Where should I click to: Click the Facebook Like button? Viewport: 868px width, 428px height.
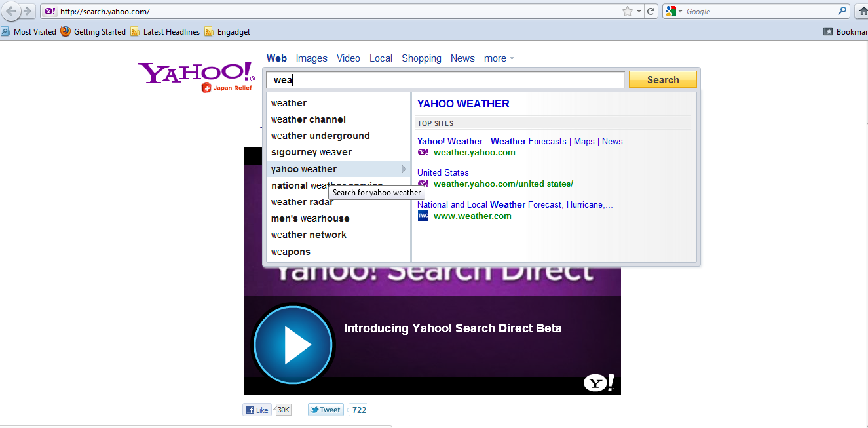click(257, 410)
